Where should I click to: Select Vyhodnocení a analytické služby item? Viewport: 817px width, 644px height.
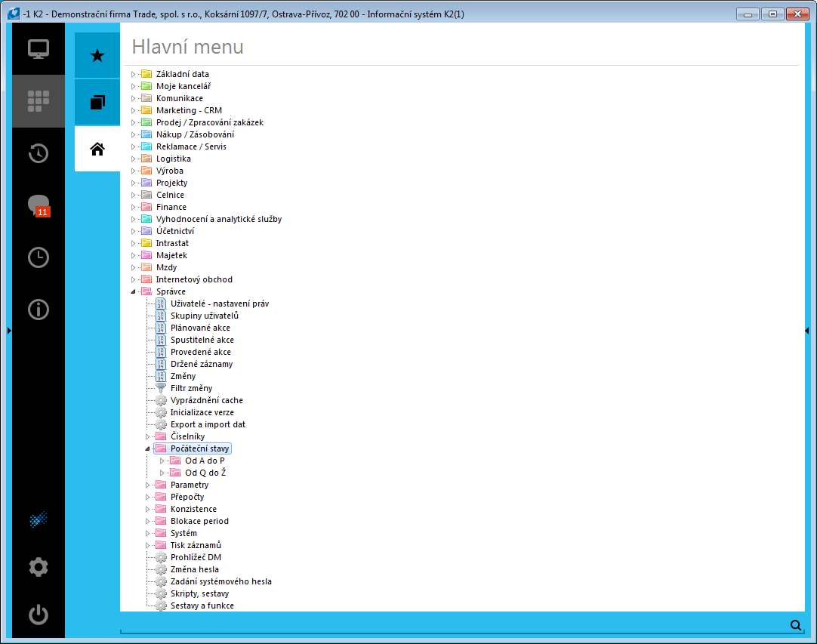(x=219, y=220)
